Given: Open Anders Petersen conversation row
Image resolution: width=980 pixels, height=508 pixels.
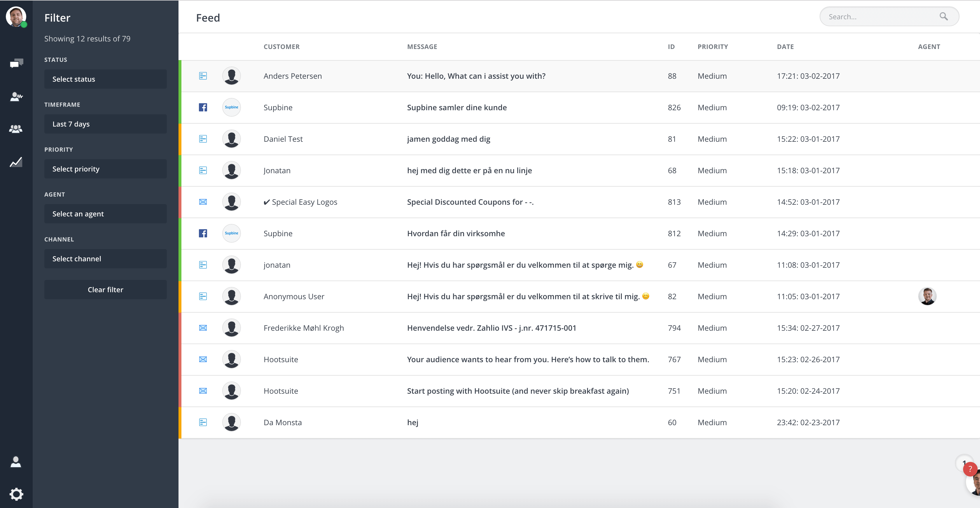Looking at the screenshot, I should click(x=579, y=76).
